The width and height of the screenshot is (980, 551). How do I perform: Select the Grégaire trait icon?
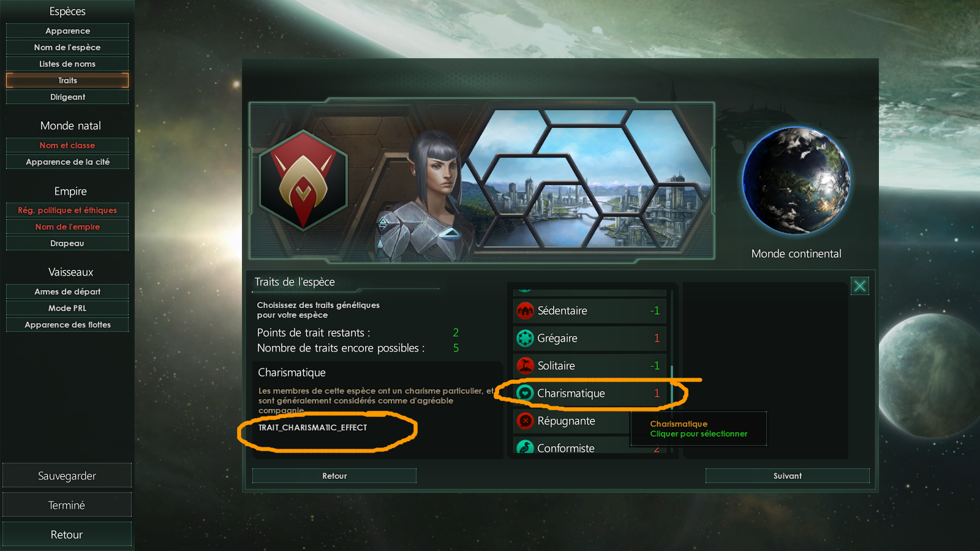(x=525, y=339)
